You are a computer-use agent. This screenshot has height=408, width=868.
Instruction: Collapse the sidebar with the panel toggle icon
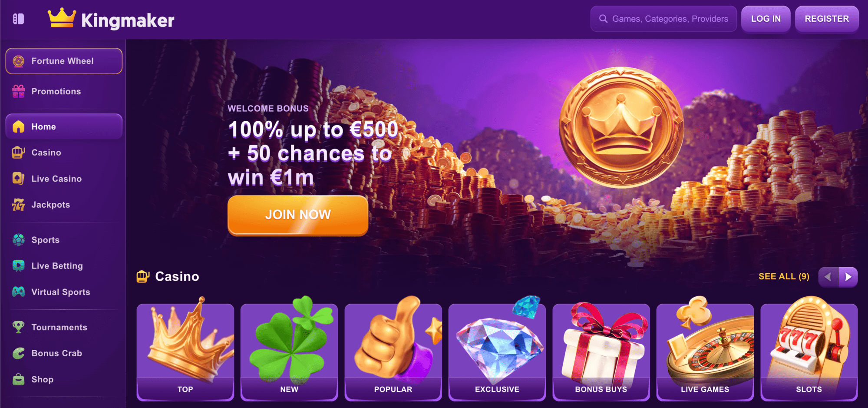click(18, 19)
